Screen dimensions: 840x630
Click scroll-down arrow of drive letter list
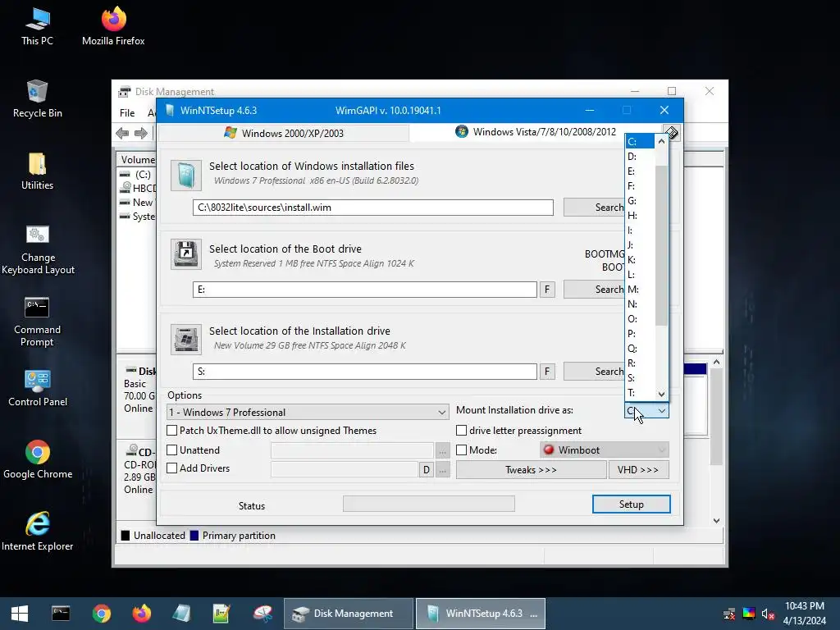tap(661, 394)
